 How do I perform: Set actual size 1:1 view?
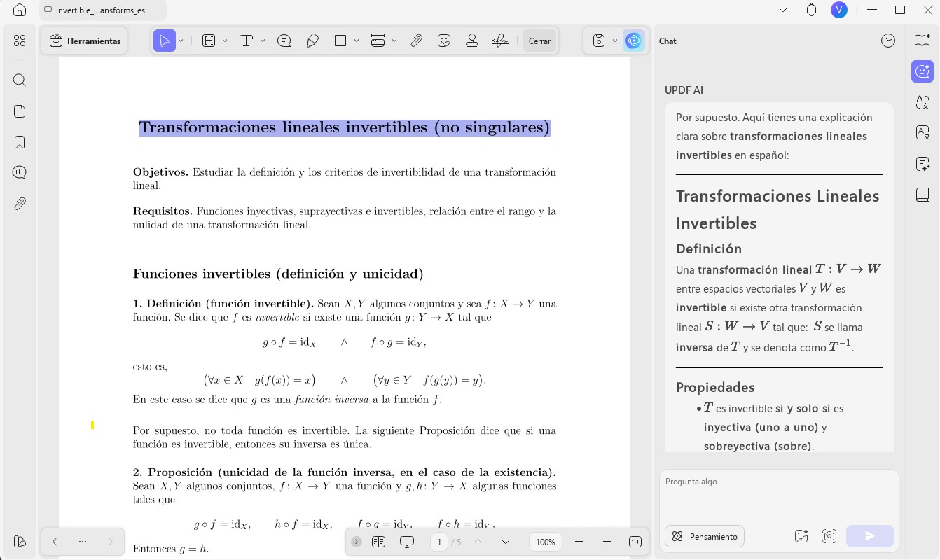[635, 542]
